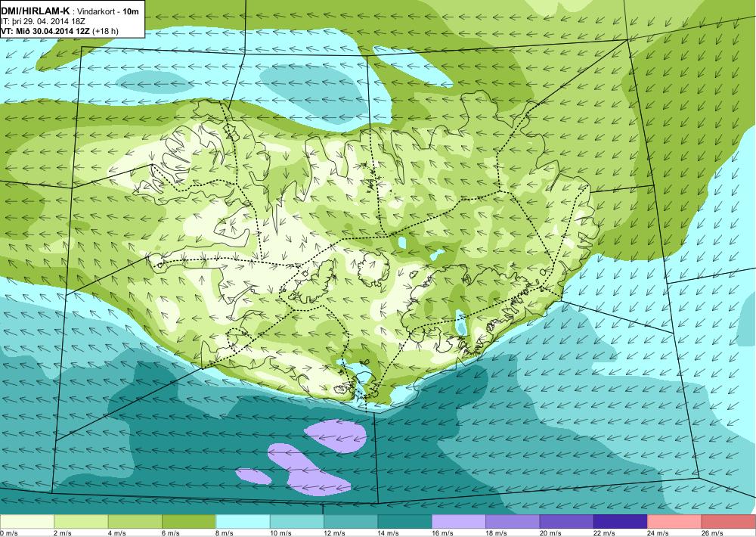
Task: Click the pale yellow 0 m/s legend swatch
Action: [27, 522]
